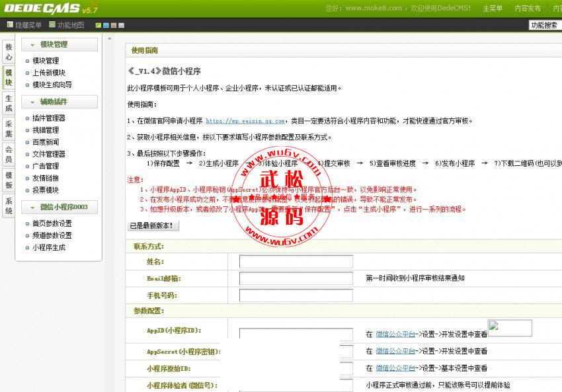Open 微信公众平台 link in AppSecret row
The height and width of the screenshot is (392, 562).
(395, 351)
